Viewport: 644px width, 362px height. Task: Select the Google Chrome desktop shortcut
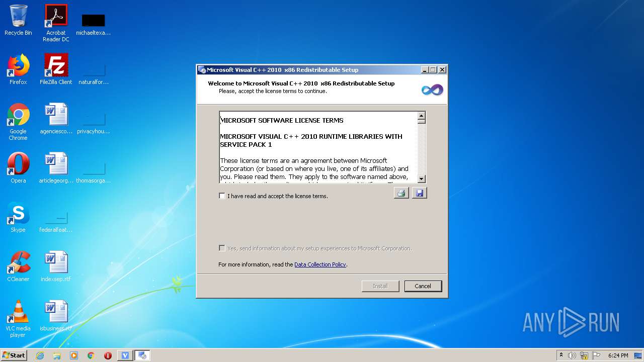(x=18, y=122)
